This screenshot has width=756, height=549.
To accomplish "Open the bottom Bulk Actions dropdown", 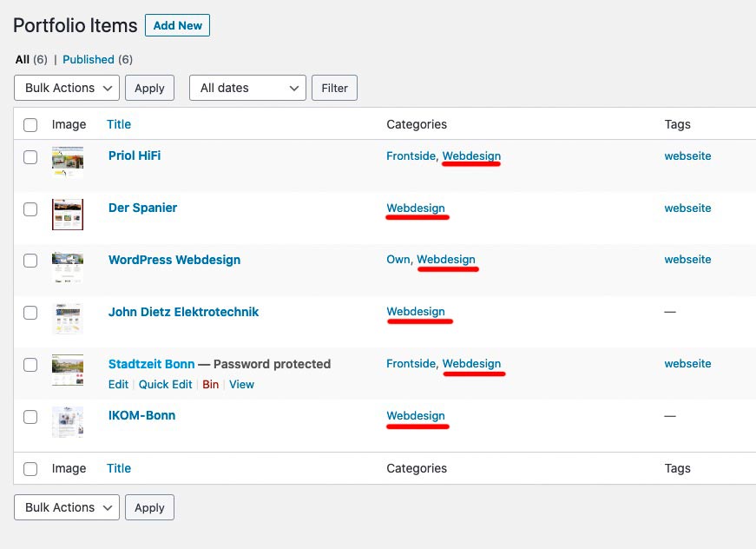I will tap(67, 507).
